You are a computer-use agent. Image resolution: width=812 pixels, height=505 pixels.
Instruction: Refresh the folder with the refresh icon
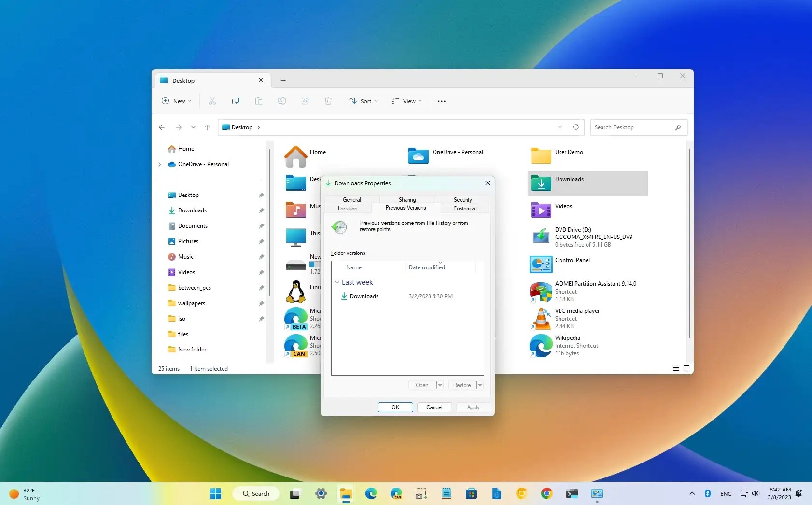(x=576, y=127)
